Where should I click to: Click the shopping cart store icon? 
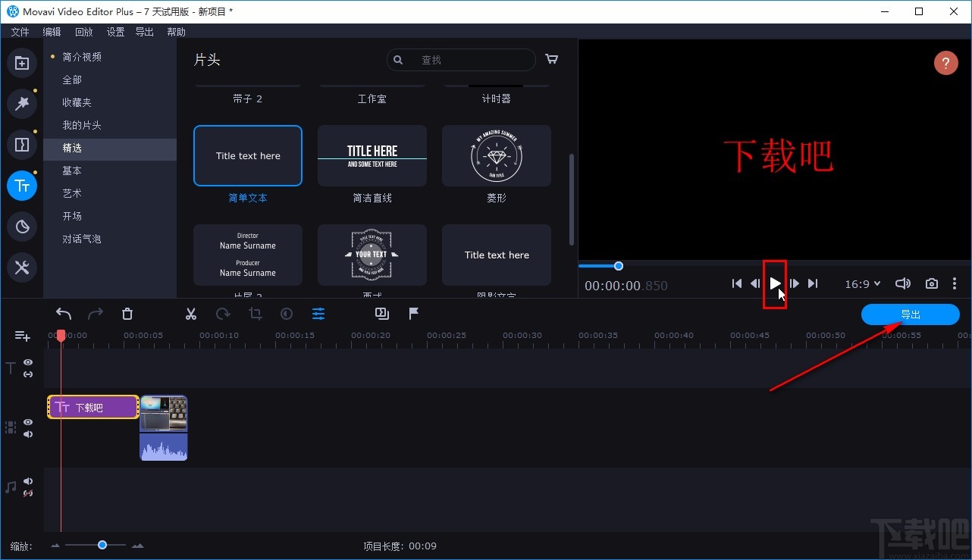(x=552, y=59)
